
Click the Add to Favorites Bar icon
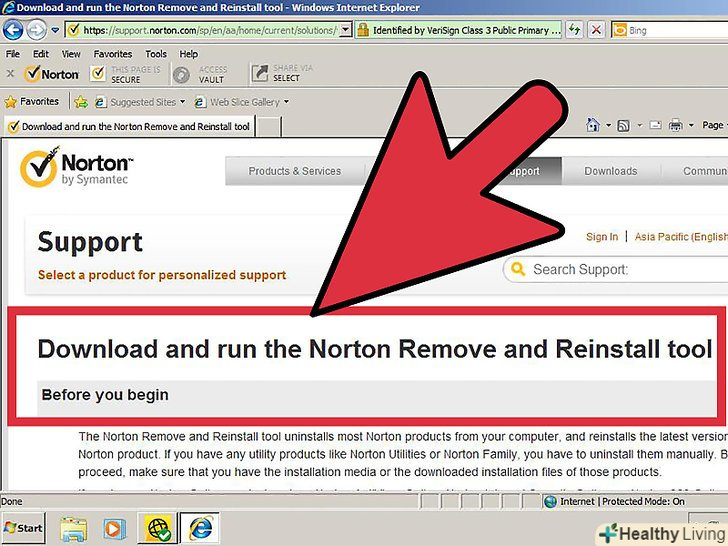tap(81, 102)
